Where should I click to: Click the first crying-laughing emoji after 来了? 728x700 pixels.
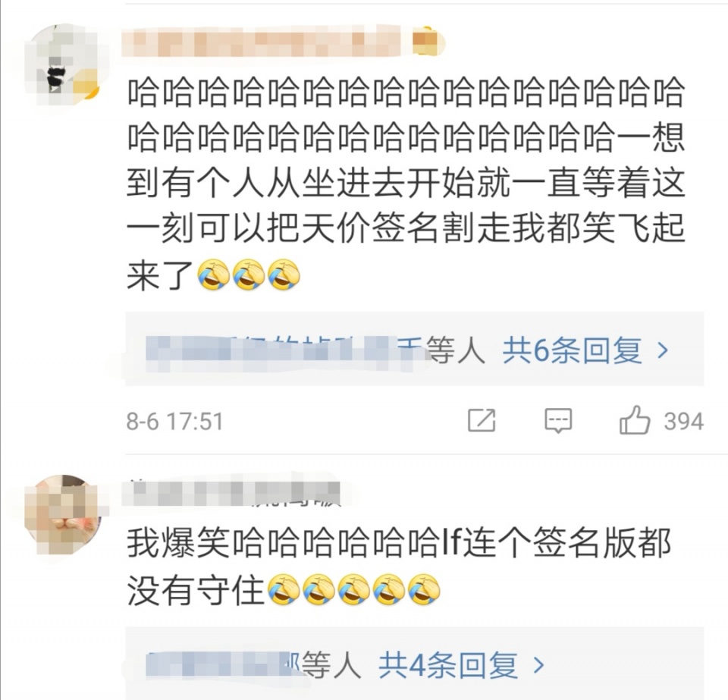pyautogui.click(x=213, y=275)
